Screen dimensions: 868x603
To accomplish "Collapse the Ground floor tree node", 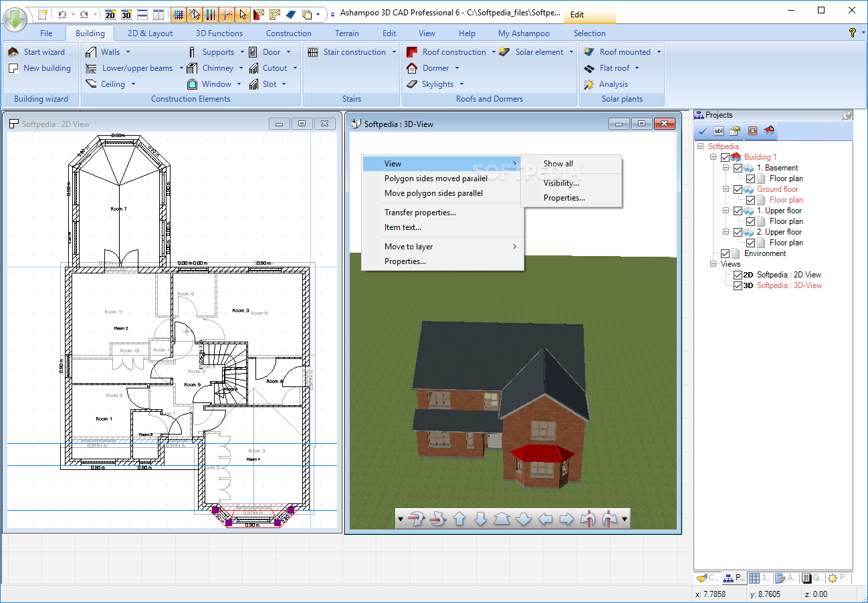I will [x=726, y=189].
